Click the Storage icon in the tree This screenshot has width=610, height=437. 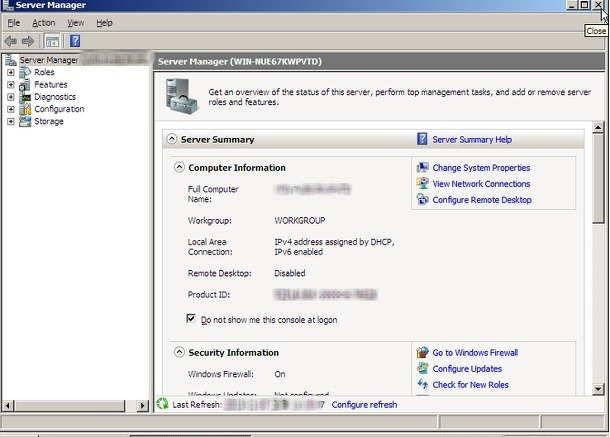[25, 121]
